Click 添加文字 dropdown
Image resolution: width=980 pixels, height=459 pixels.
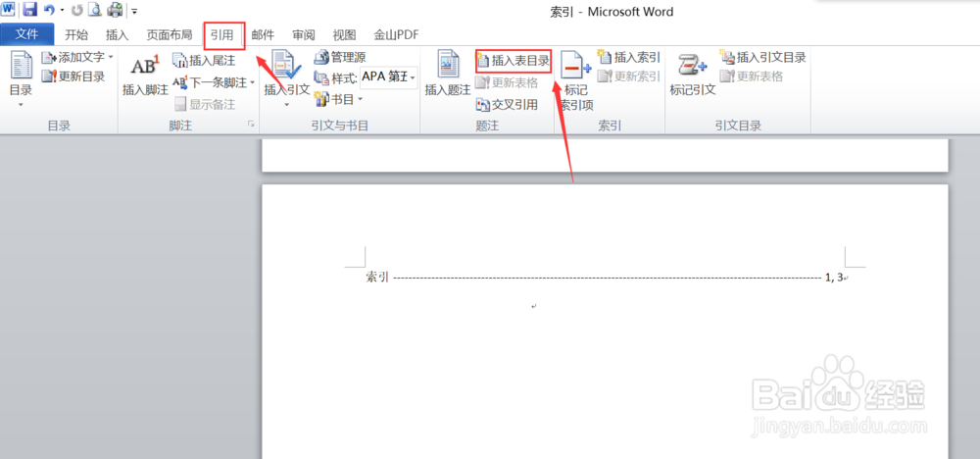point(77,58)
